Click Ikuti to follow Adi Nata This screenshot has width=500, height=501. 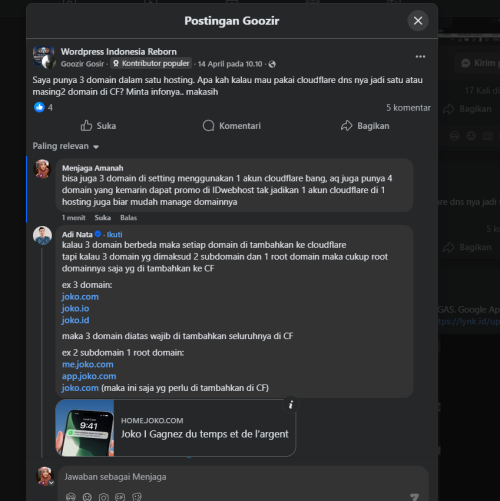tap(114, 234)
